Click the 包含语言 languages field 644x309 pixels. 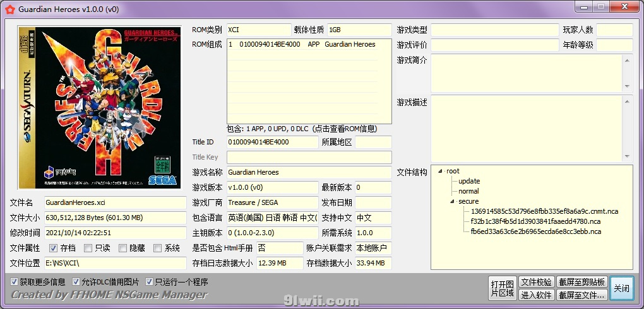(x=272, y=218)
